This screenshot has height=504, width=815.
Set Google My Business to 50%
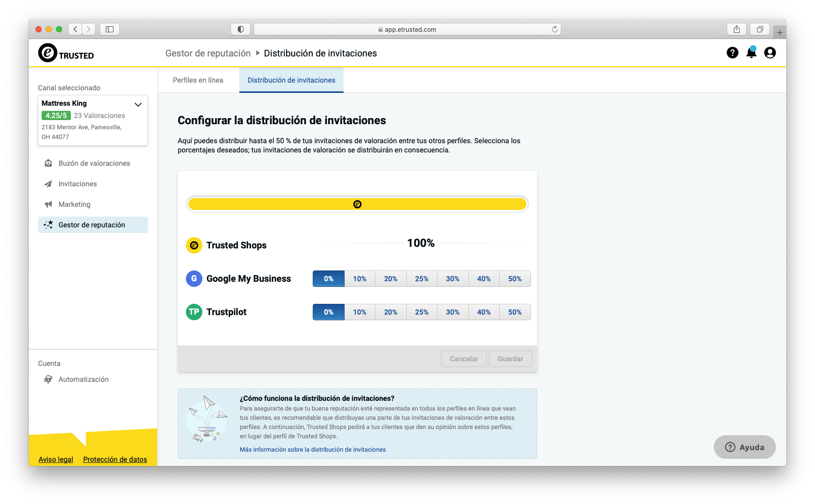point(515,279)
